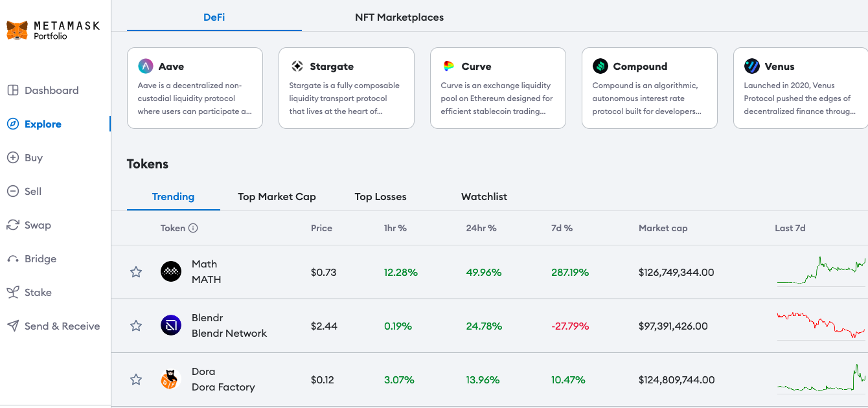Open the Aave protocol card
Image resolution: width=868 pixels, height=408 pixels.
(x=195, y=88)
